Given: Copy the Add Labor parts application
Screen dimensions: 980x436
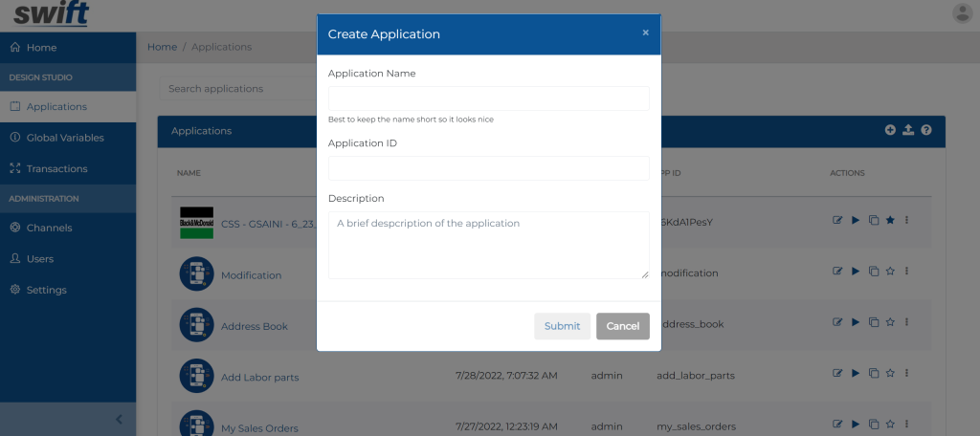Looking at the screenshot, I should point(874,374).
